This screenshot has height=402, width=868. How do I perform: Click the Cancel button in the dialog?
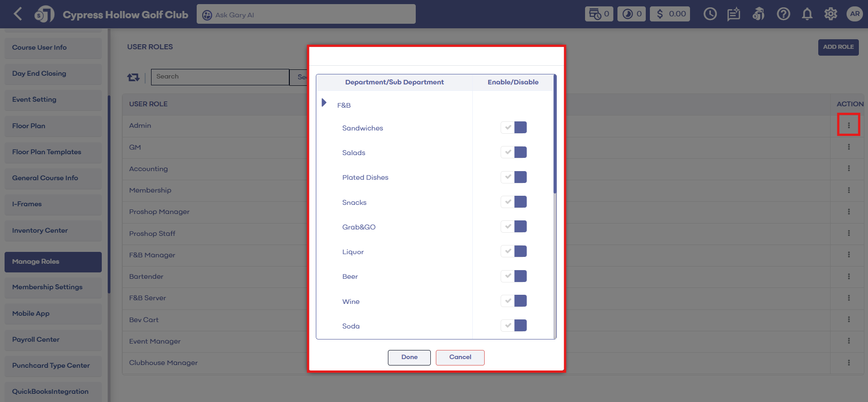click(x=460, y=357)
